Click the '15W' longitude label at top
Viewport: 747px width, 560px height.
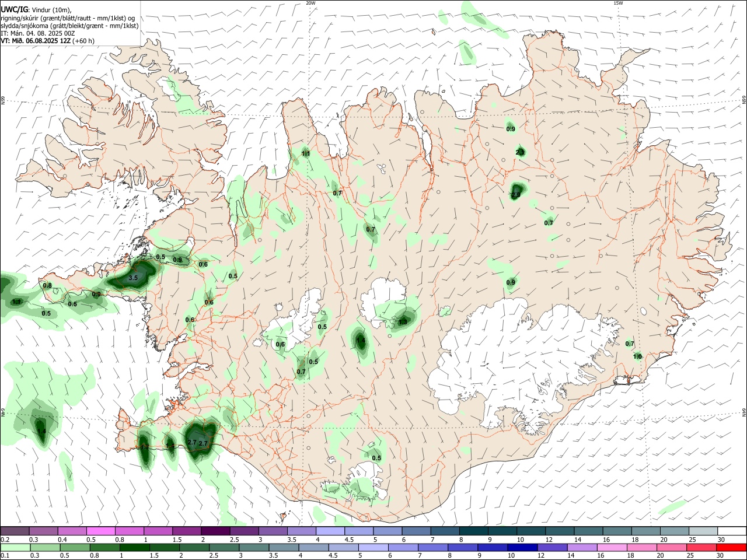[x=618, y=3]
